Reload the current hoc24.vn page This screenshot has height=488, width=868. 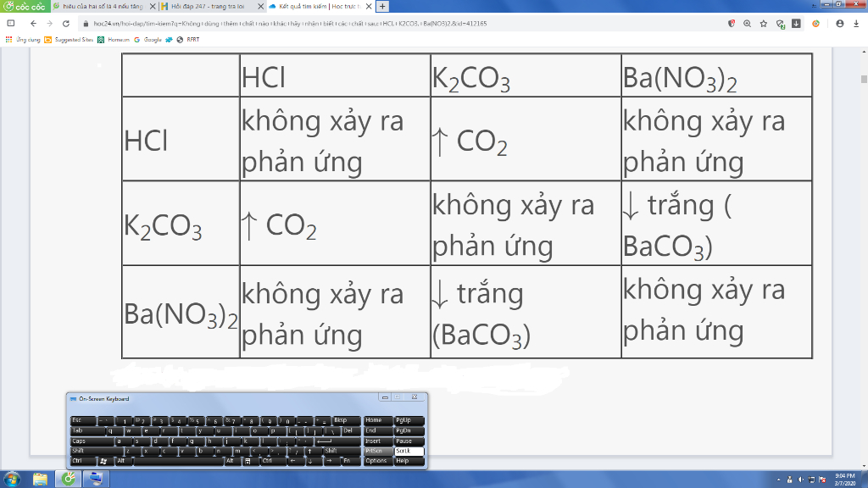[x=66, y=24]
